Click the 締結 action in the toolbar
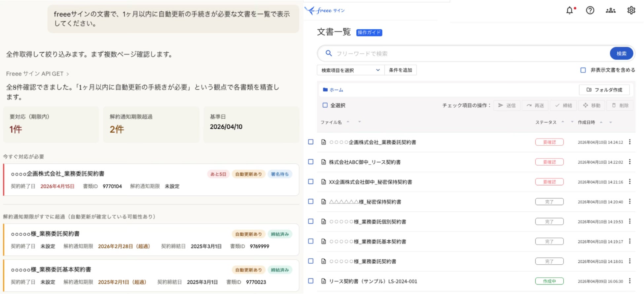This screenshot has height=294, width=644. click(563, 105)
